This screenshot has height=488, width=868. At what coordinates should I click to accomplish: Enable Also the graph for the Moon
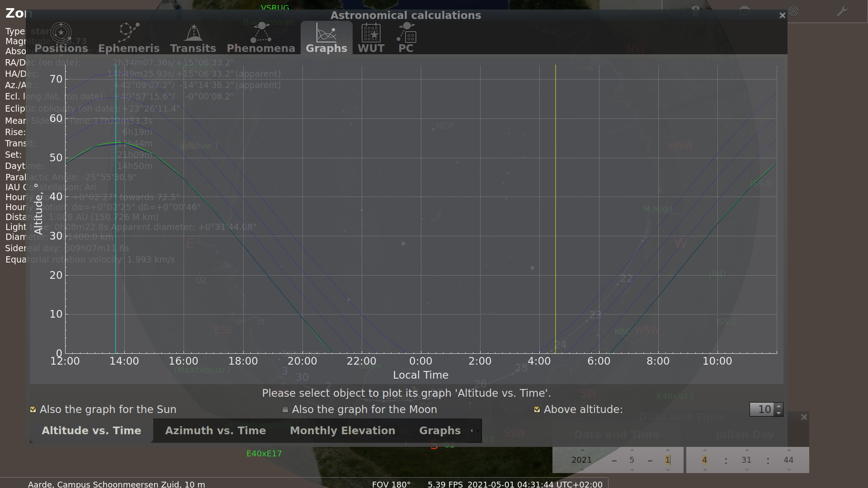(x=285, y=409)
